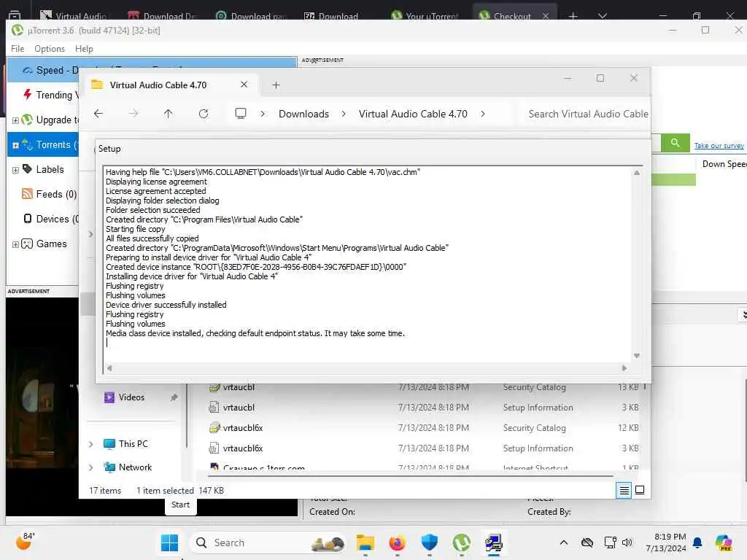Expand the Upgrade tree node in uTorrent

coord(15,120)
